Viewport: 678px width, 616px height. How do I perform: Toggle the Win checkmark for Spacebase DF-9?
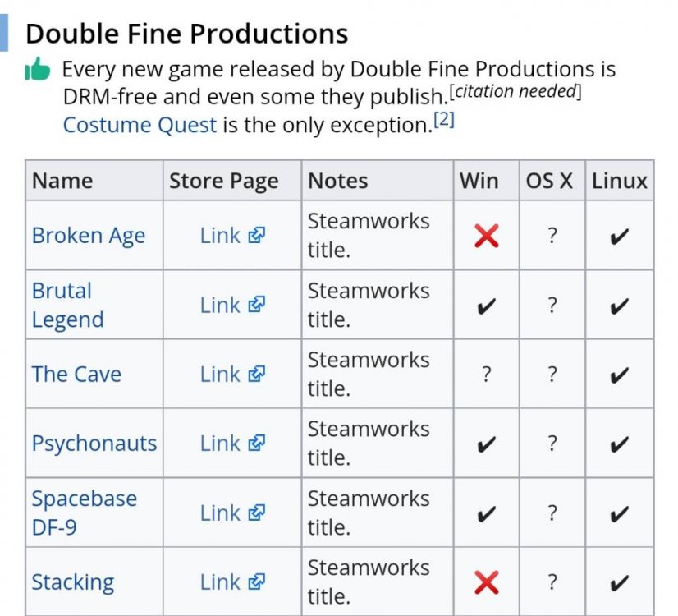coord(484,512)
